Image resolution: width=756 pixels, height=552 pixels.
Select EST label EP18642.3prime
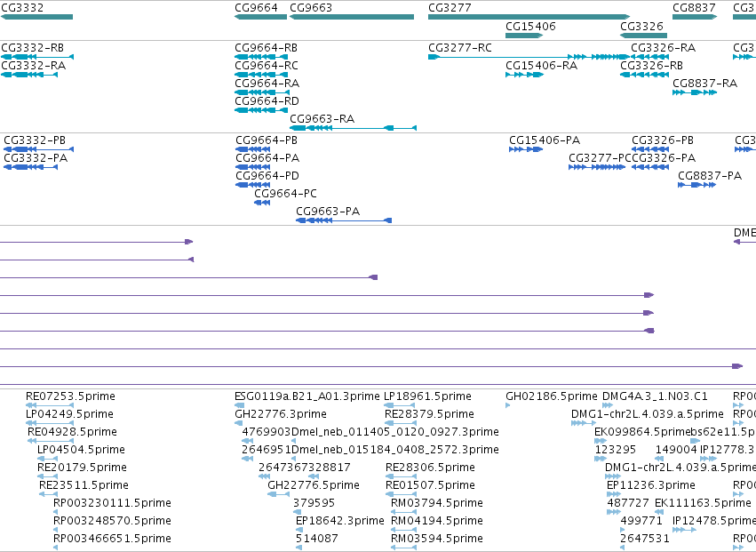(x=340, y=521)
